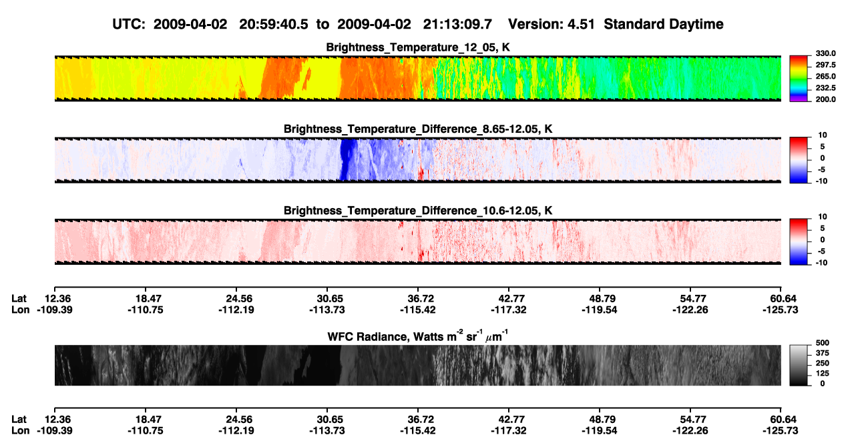Click the 8.65-12.05 difference image strip
The height and width of the screenshot is (445, 868).
(x=417, y=160)
